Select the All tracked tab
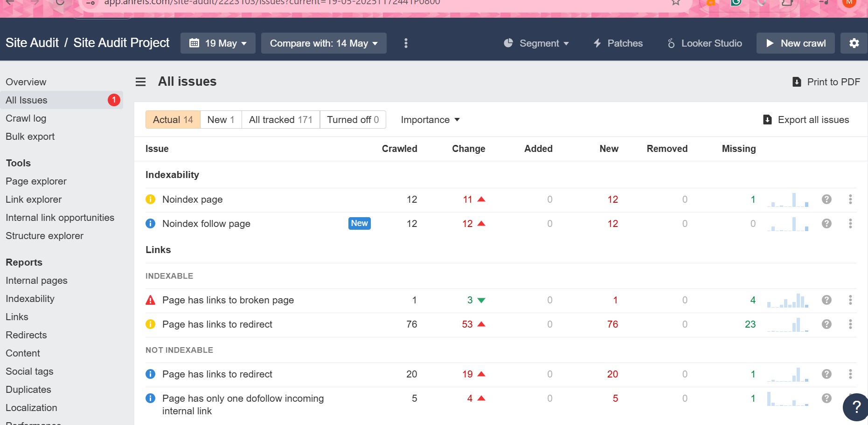 tap(280, 120)
